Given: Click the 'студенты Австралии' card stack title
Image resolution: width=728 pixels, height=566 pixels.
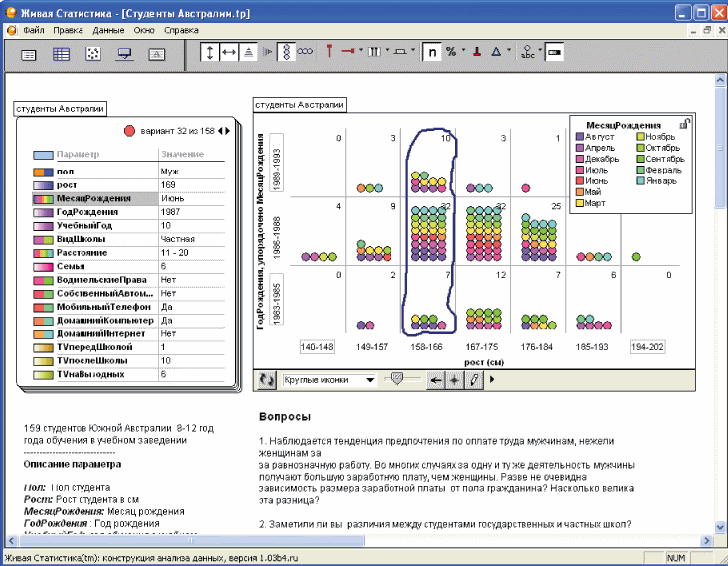Looking at the screenshot, I should pyautogui.click(x=60, y=109).
